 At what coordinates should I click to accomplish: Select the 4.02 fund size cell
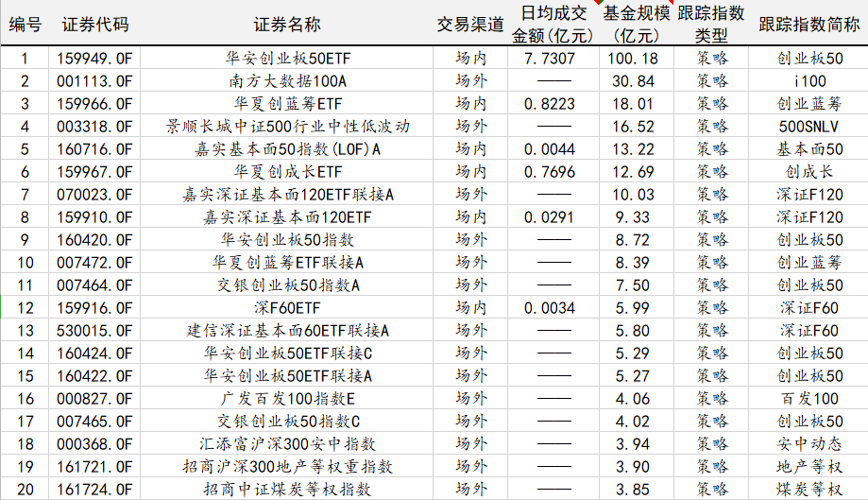click(x=637, y=422)
